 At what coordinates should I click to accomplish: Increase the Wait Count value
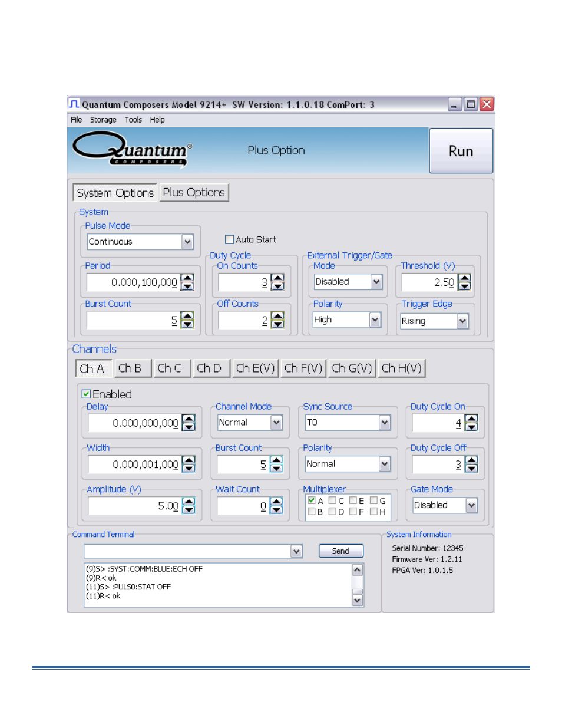[276, 502]
